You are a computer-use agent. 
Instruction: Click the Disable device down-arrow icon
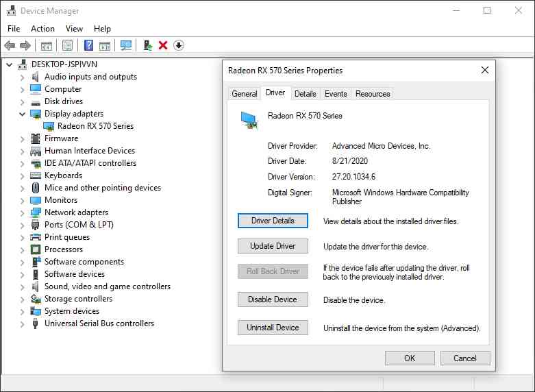tap(178, 45)
